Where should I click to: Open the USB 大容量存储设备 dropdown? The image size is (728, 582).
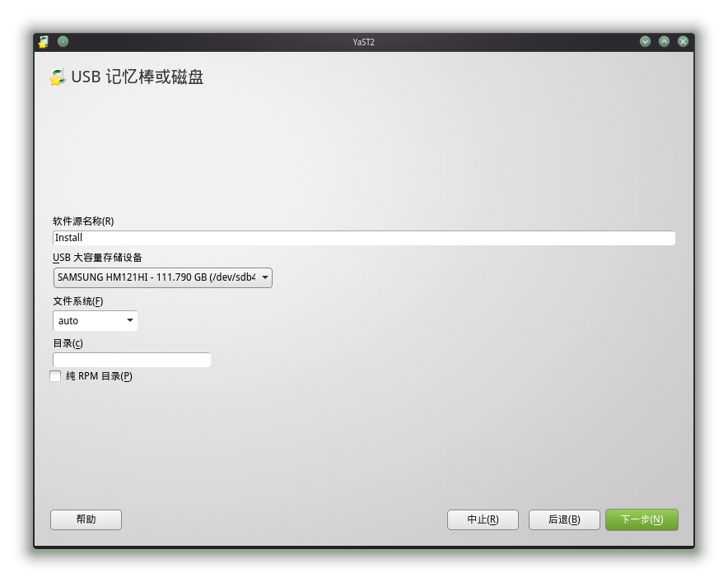pyautogui.click(x=163, y=277)
